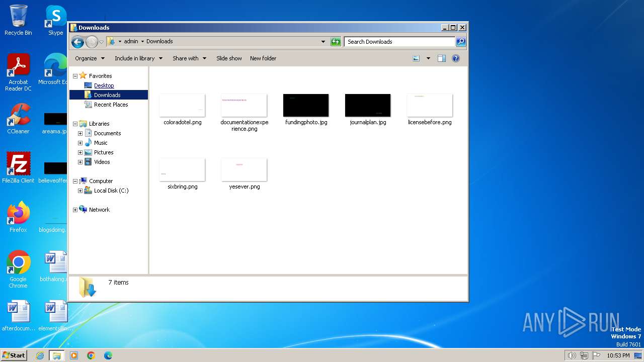The image size is (644, 362).
Task: Refresh the Downloads folder view
Action: point(336,42)
